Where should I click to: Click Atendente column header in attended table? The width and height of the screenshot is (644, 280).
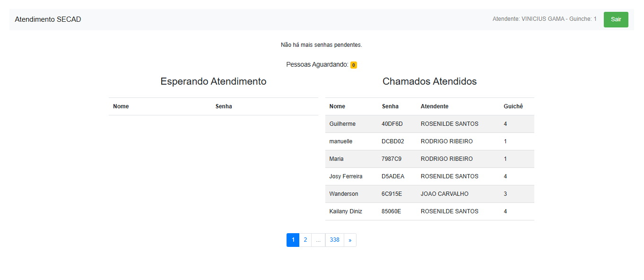click(435, 106)
